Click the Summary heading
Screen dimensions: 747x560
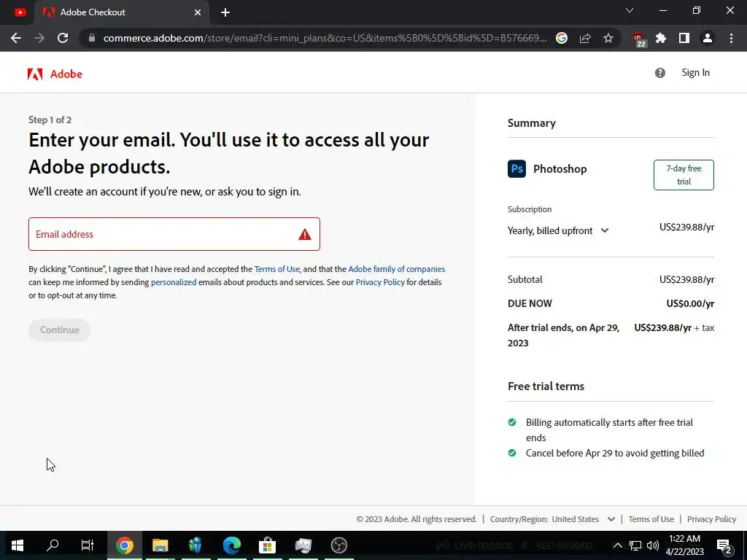pyautogui.click(x=532, y=122)
